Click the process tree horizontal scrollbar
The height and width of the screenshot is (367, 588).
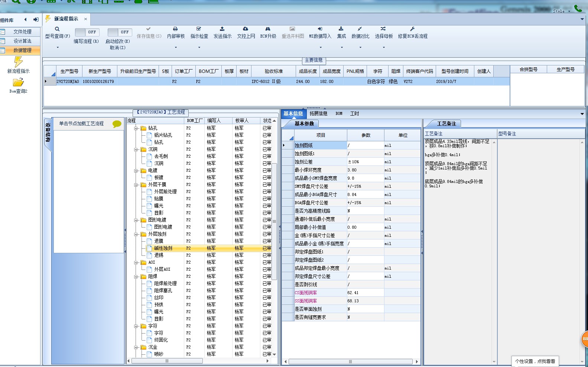167,361
